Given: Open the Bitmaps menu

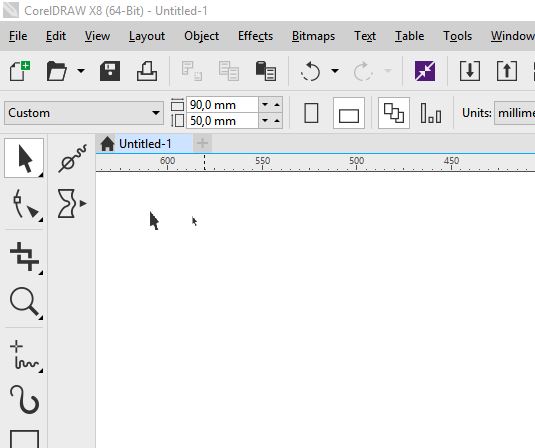Looking at the screenshot, I should (313, 36).
